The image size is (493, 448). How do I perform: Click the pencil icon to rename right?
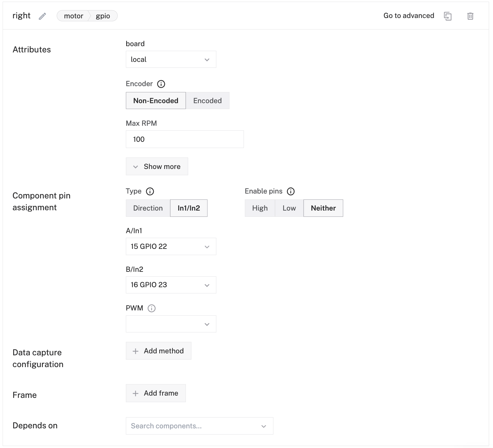point(42,16)
